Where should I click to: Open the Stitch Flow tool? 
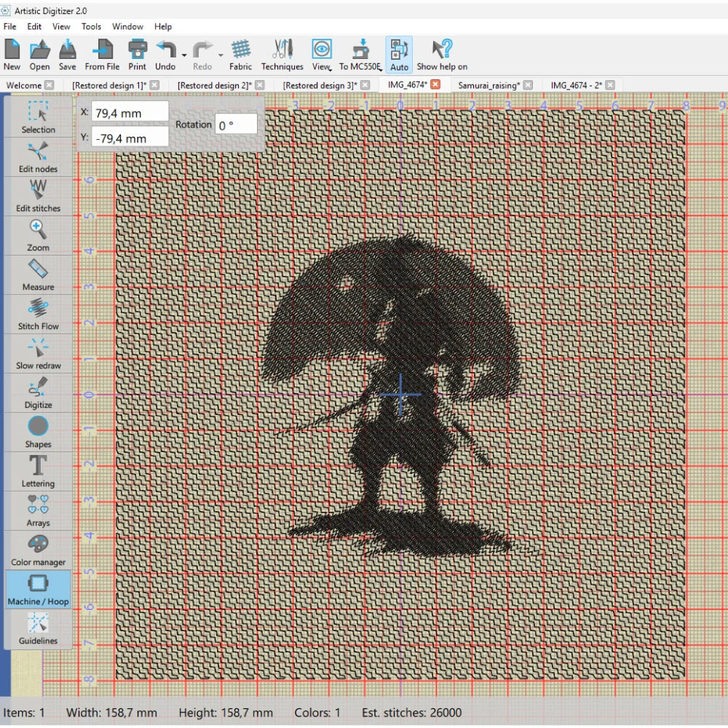[x=38, y=314]
